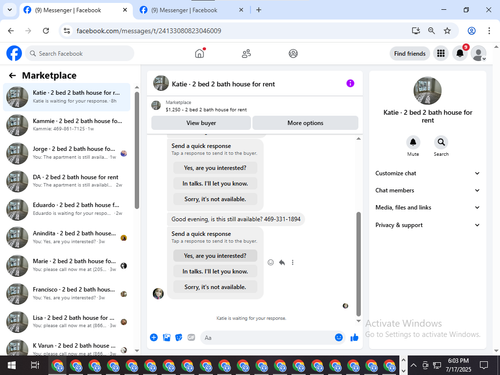Open Lisa's conversation in the list
Image resolution: width=500 pixels, height=375 pixels.
(x=67, y=322)
